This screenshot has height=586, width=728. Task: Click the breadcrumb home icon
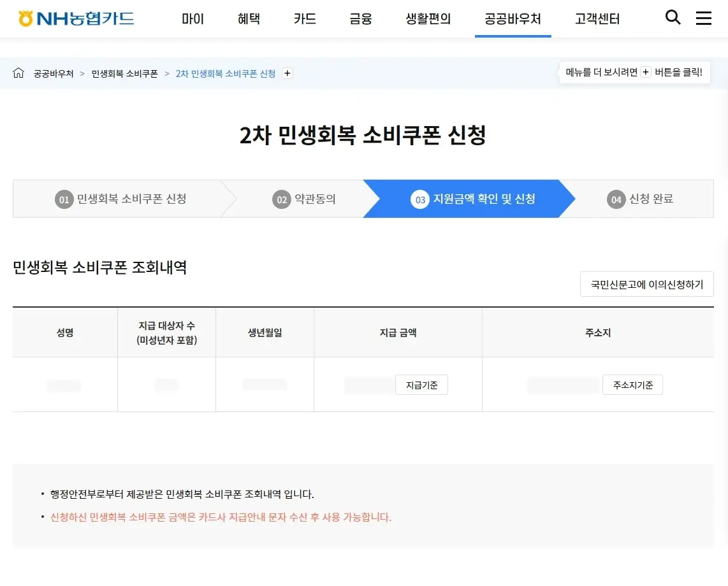[18, 73]
